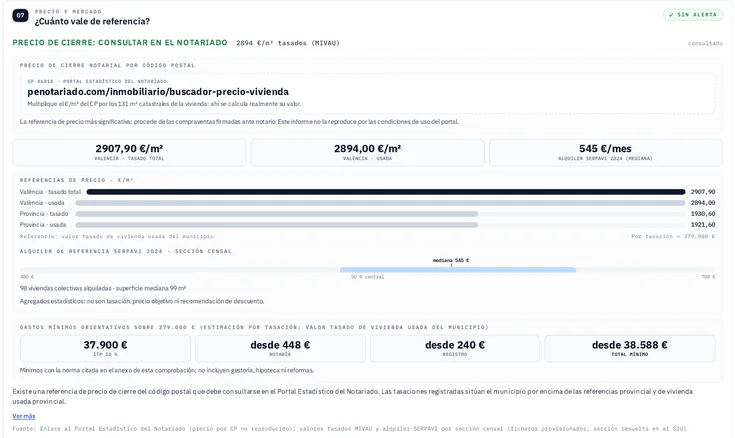
Task: Click the Fuente footnote text
Action: click(x=349, y=429)
